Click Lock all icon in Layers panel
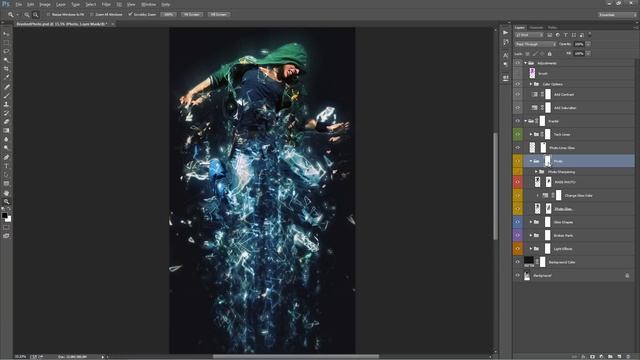This screenshot has width=640, height=360. pyautogui.click(x=550, y=53)
